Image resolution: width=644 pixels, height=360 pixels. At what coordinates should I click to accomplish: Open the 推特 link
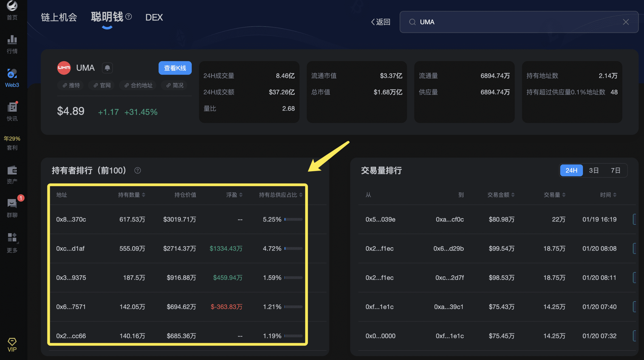tap(71, 85)
